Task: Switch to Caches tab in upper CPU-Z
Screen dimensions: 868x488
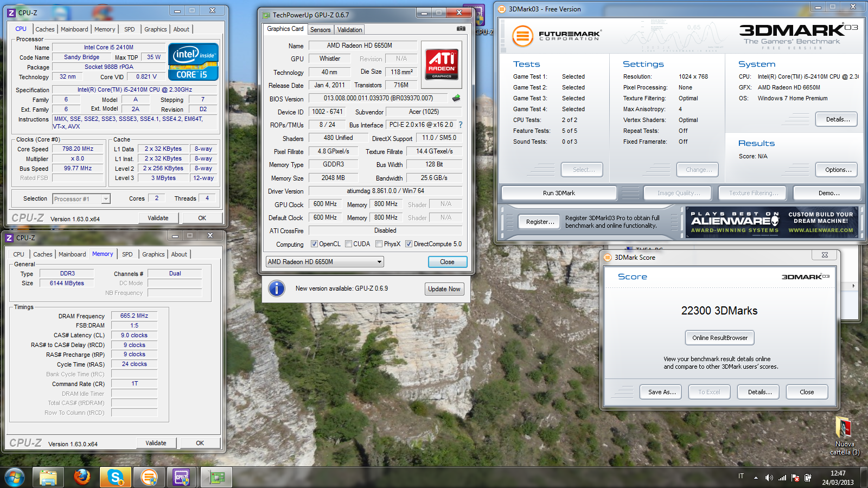Action: pyautogui.click(x=45, y=29)
